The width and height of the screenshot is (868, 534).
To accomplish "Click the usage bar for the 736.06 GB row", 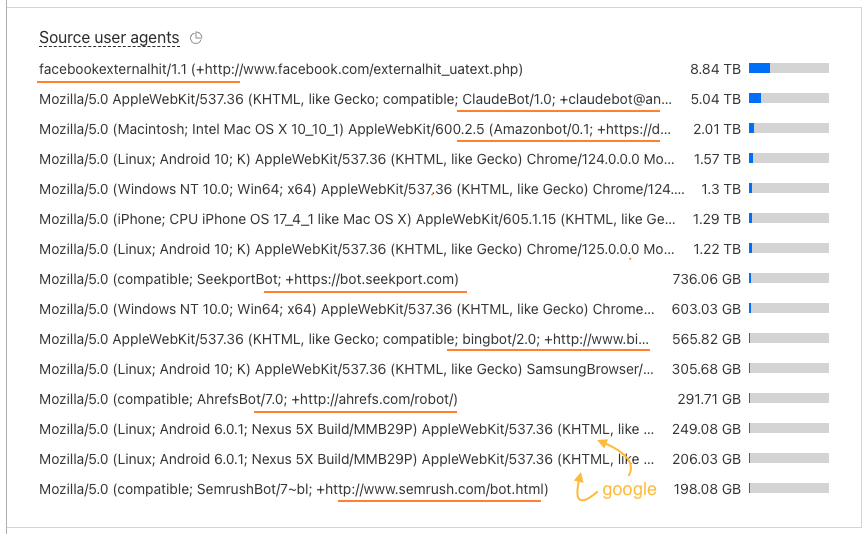I will coord(789,278).
